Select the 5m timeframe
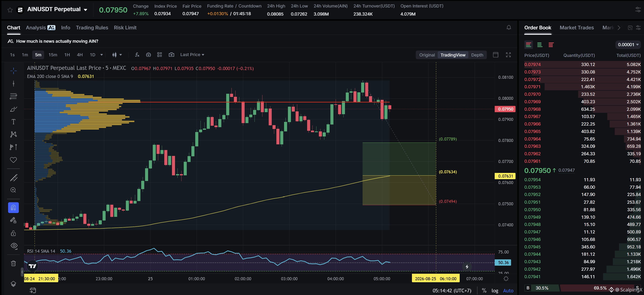Image resolution: width=644 pixels, height=295 pixels. tap(38, 55)
